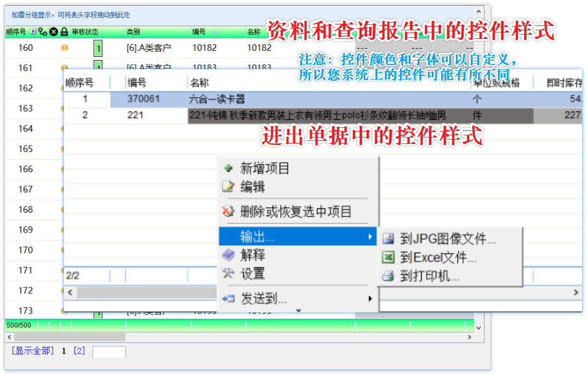This screenshot has width=588, height=374.
Task: Click the 删除或恢复选中项目 icon
Action: tap(228, 212)
